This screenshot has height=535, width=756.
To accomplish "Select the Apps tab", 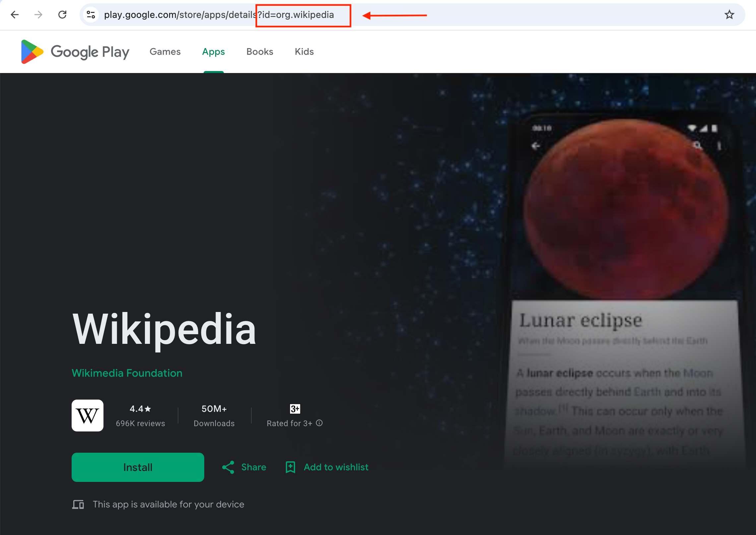I will pos(213,52).
